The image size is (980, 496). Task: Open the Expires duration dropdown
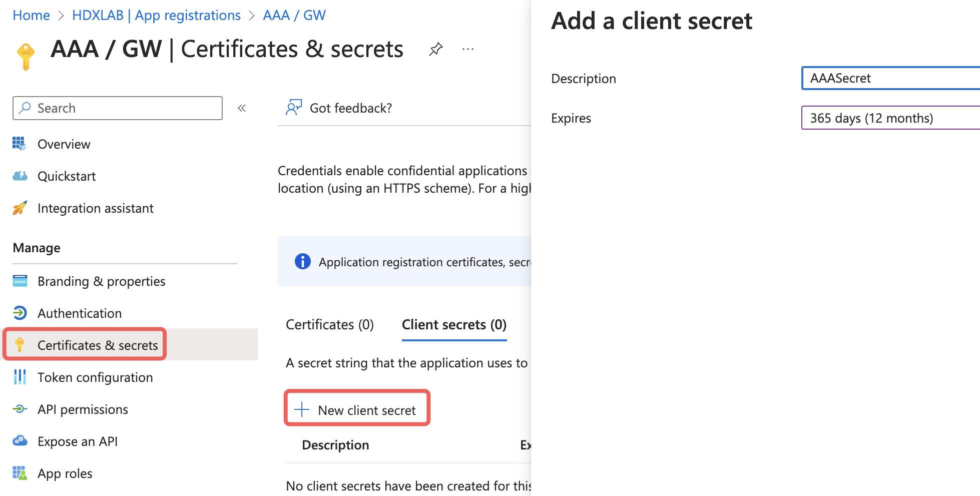click(891, 118)
